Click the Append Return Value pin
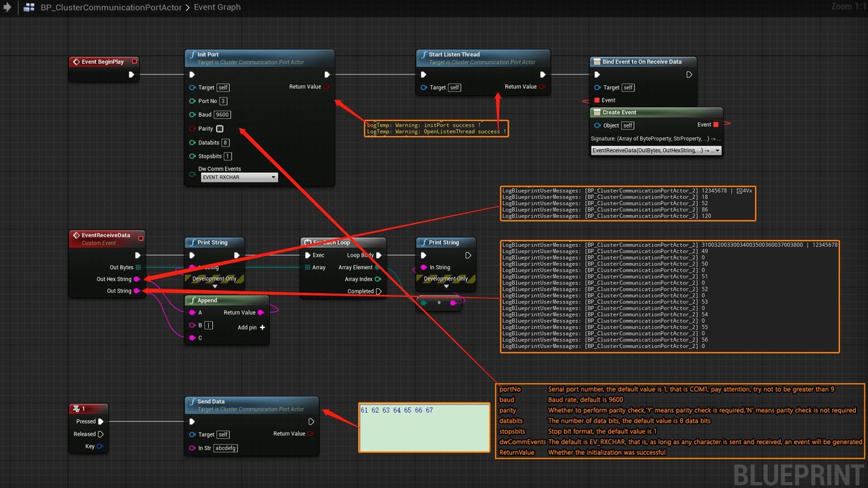This screenshot has width=868, height=488. [x=261, y=312]
